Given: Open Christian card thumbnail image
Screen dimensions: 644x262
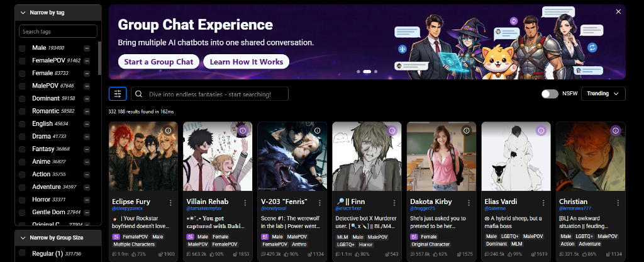Looking at the screenshot, I should [591, 156].
